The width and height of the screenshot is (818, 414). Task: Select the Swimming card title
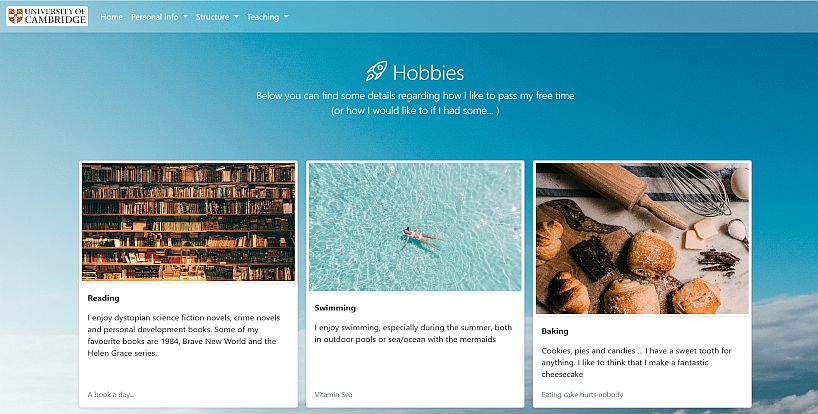coord(335,308)
